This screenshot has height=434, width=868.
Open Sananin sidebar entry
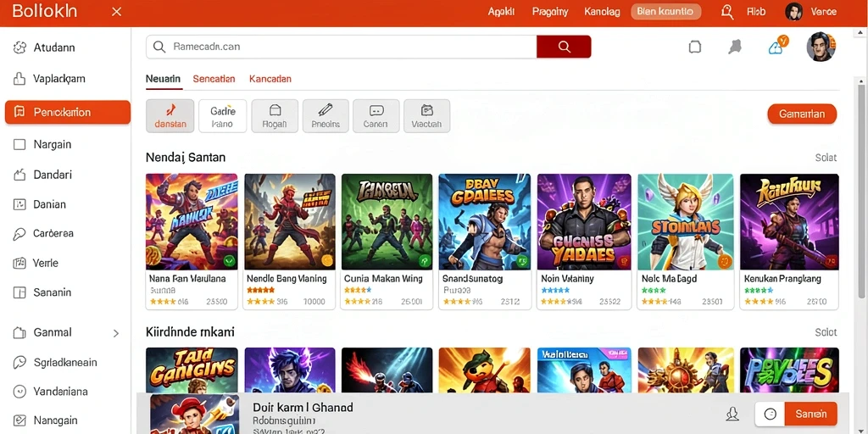click(42, 292)
